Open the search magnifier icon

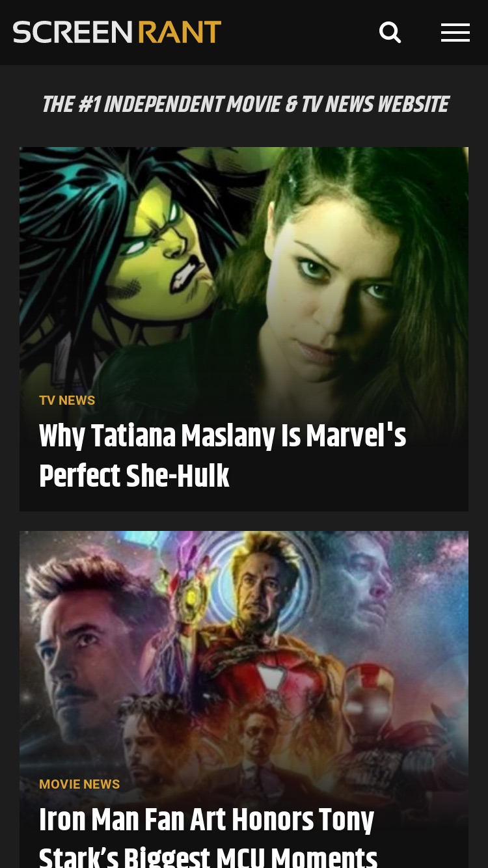pyautogui.click(x=390, y=33)
